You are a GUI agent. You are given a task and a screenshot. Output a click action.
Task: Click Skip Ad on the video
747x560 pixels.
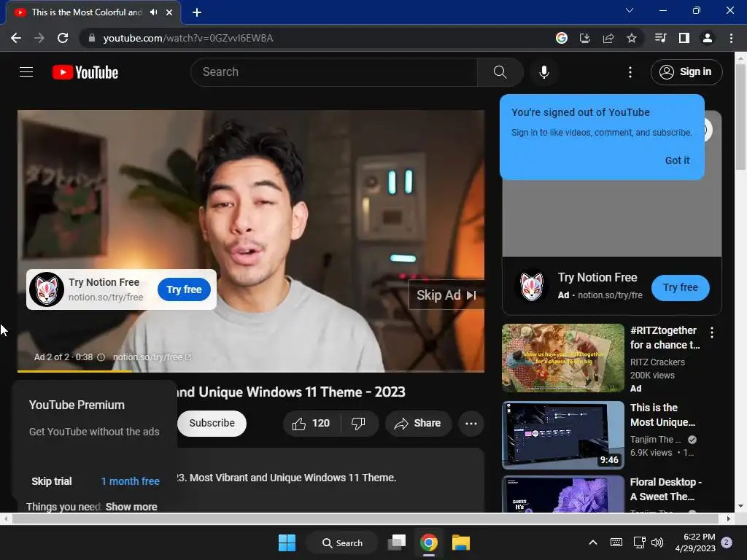pos(446,295)
